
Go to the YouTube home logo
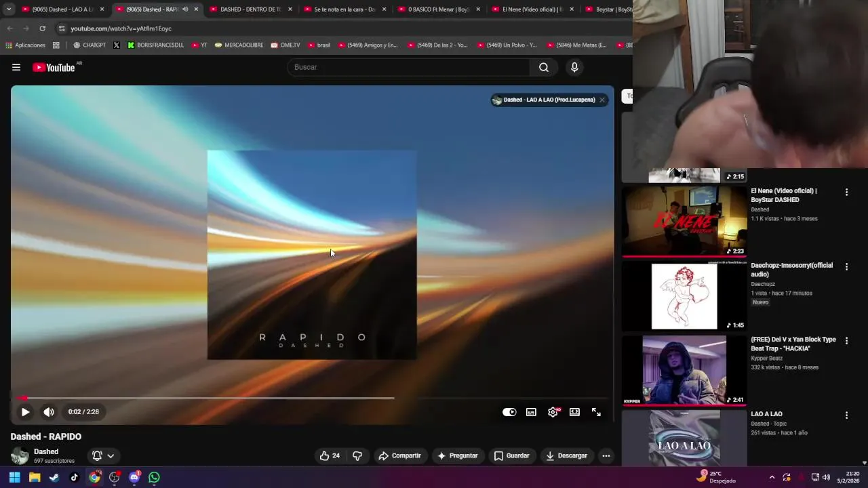[54, 67]
